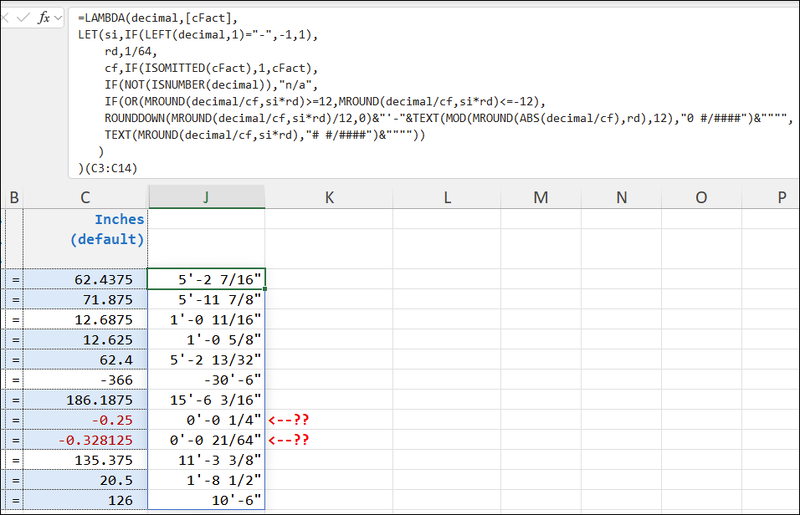The height and width of the screenshot is (515, 800).
Task: Select cell containing 62.4375
Action: pos(85,279)
